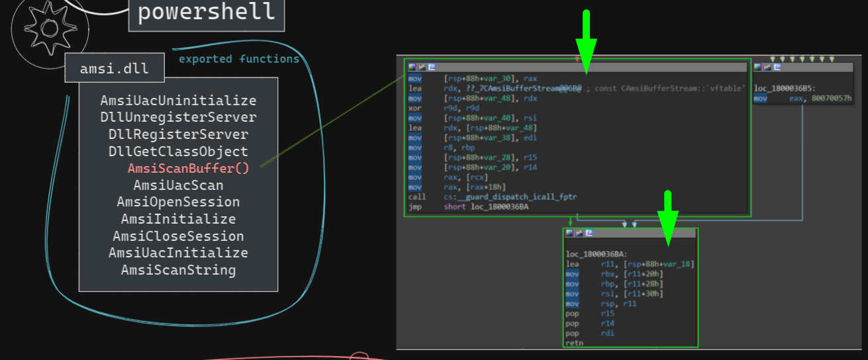Click the 'mov rbx, [r11+20h]' instruction
Image resolution: width=868 pixels, height=360 pixels.
(x=614, y=274)
